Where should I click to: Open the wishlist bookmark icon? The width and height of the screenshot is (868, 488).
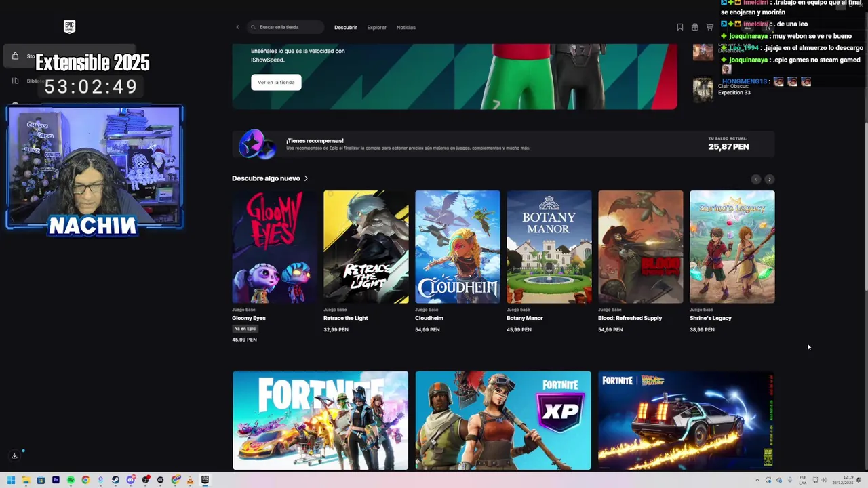pyautogui.click(x=680, y=27)
